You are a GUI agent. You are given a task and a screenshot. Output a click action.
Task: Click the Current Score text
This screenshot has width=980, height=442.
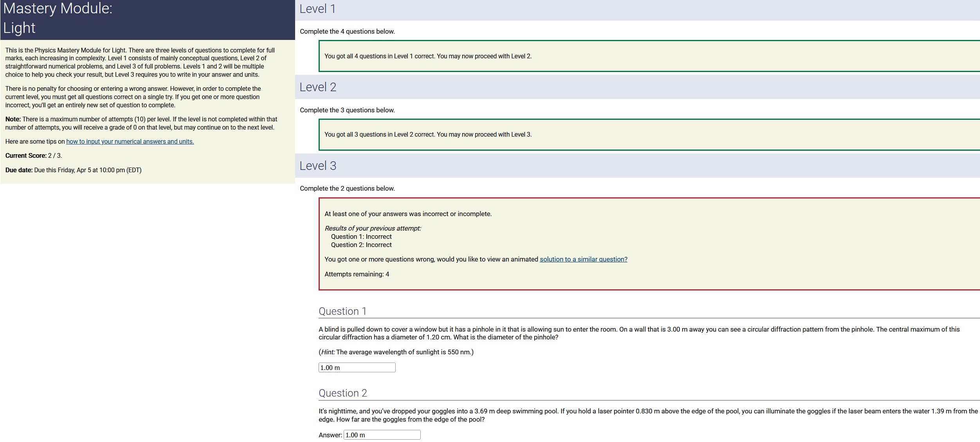point(34,155)
